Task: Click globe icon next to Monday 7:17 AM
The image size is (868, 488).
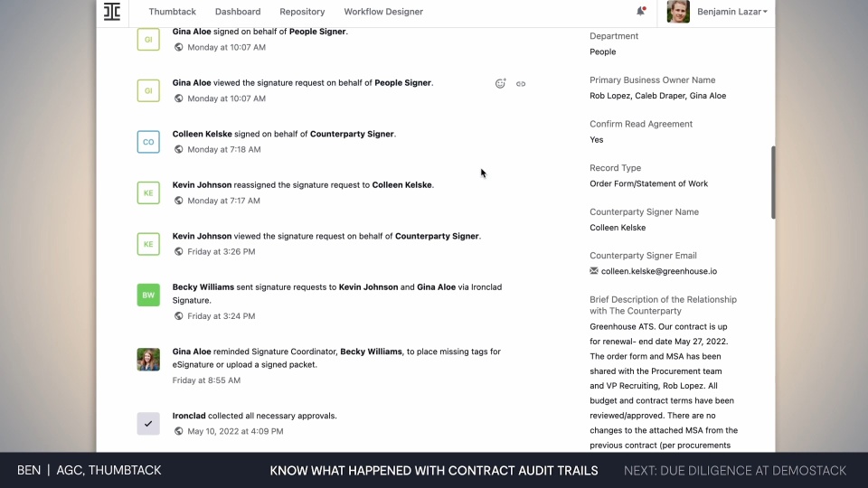Action: pos(178,201)
